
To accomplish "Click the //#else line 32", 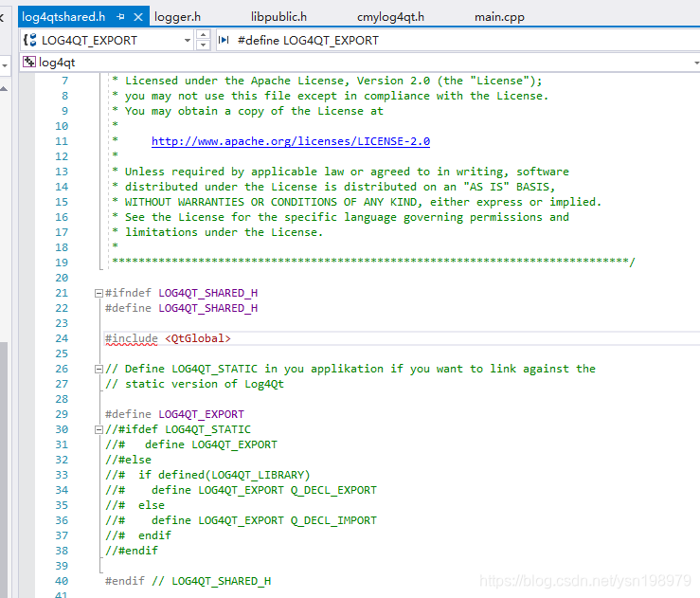I will 129,460.
